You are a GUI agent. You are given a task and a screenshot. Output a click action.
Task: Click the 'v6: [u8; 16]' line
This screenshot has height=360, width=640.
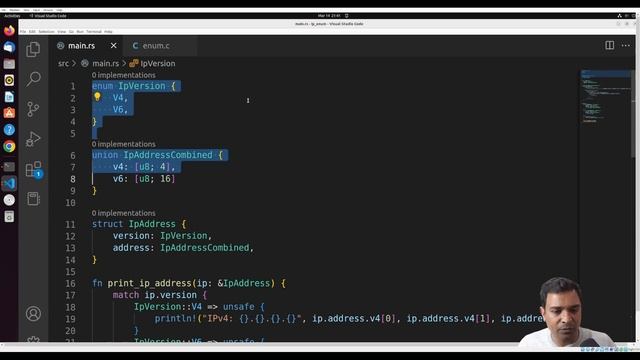144,179
